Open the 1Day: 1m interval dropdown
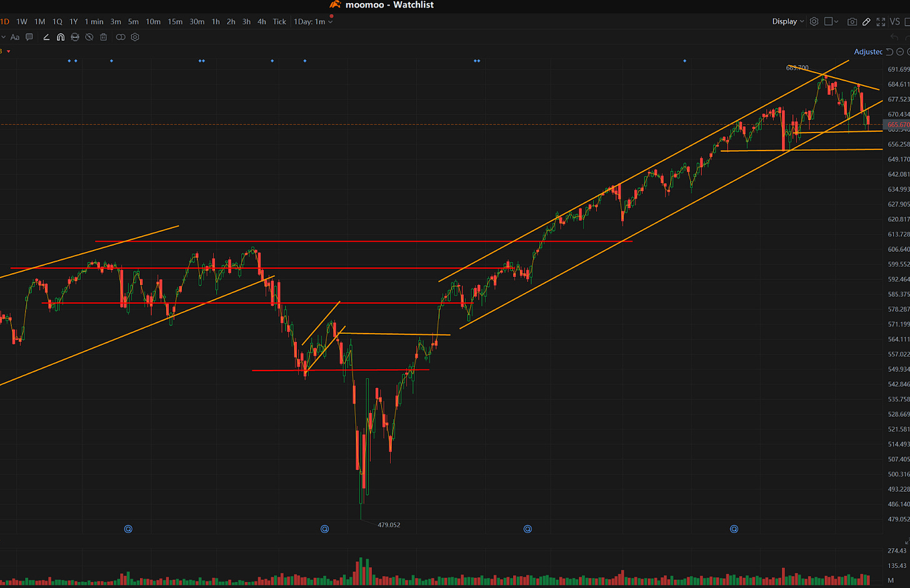The height and width of the screenshot is (588, 910). point(313,22)
